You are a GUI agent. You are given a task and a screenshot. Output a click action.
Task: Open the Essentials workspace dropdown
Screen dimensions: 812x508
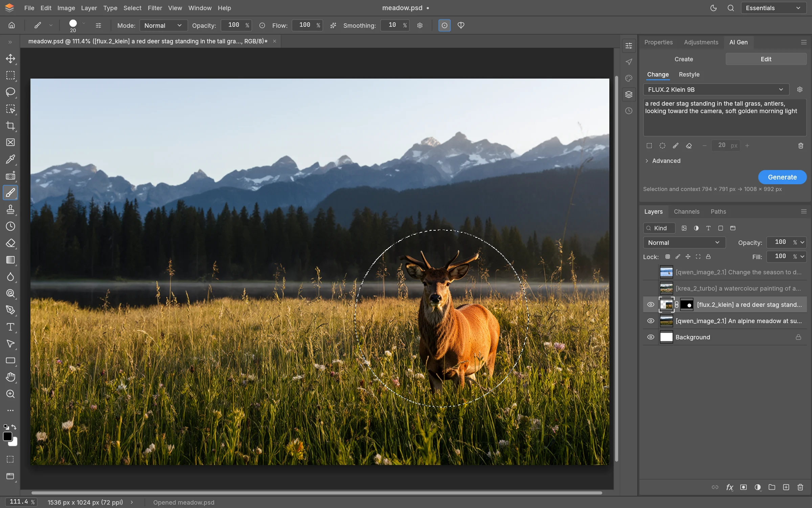coord(773,8)
